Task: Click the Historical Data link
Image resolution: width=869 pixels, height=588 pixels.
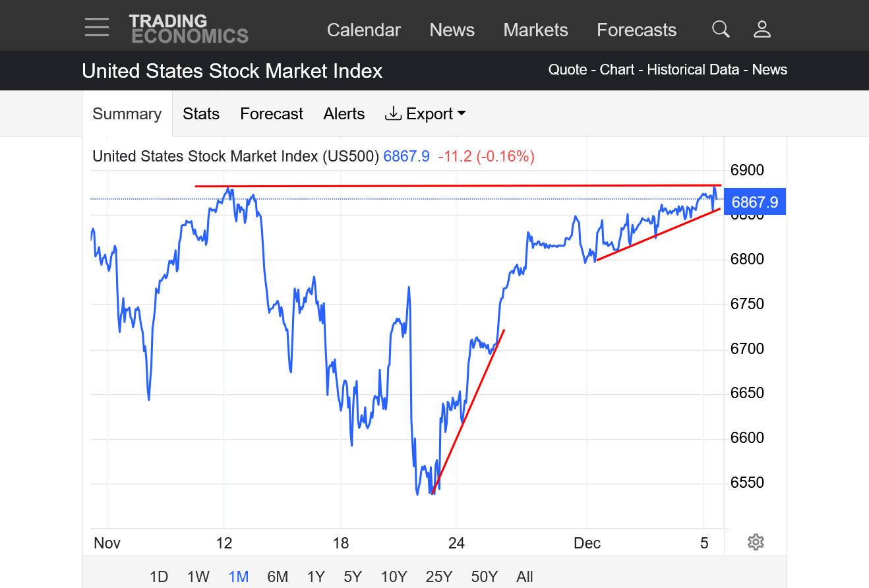Action: click(693, 70)
